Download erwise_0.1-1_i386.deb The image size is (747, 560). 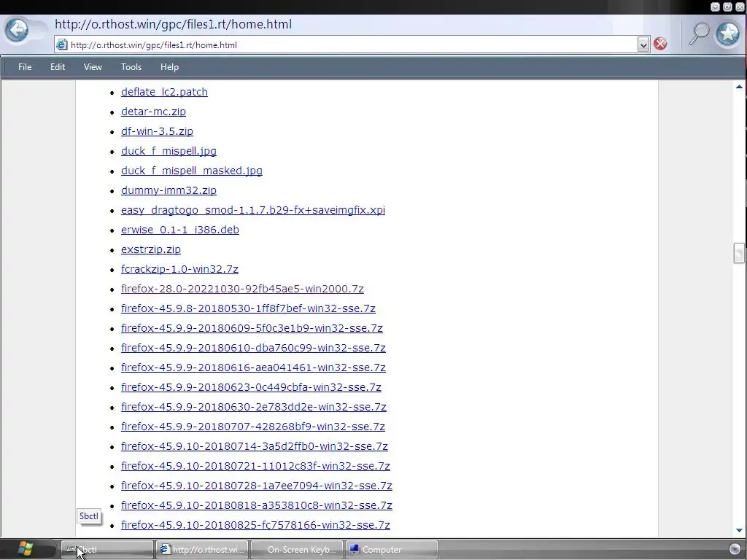click(x=180, y=230)
